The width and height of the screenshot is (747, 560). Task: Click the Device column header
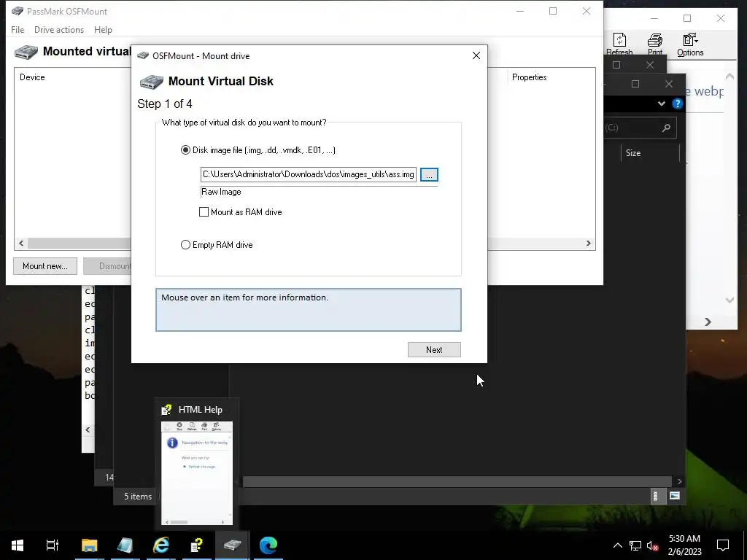click(32, 77)
